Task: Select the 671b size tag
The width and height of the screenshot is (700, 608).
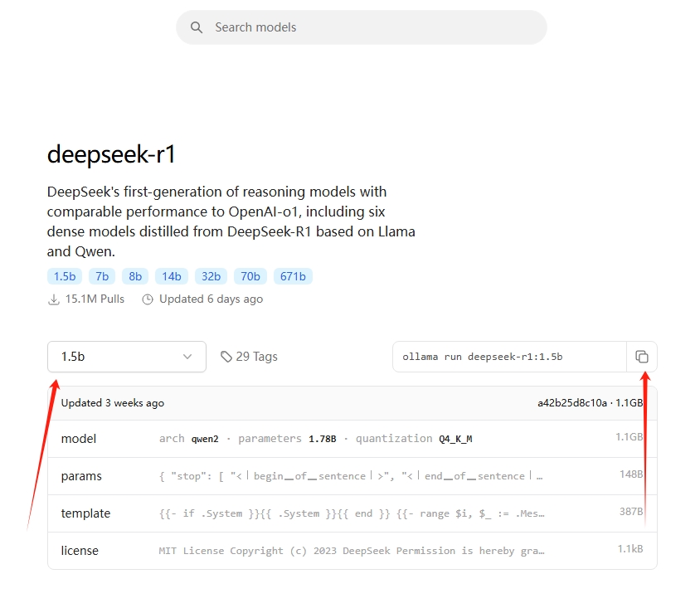Action: point(293,276)
